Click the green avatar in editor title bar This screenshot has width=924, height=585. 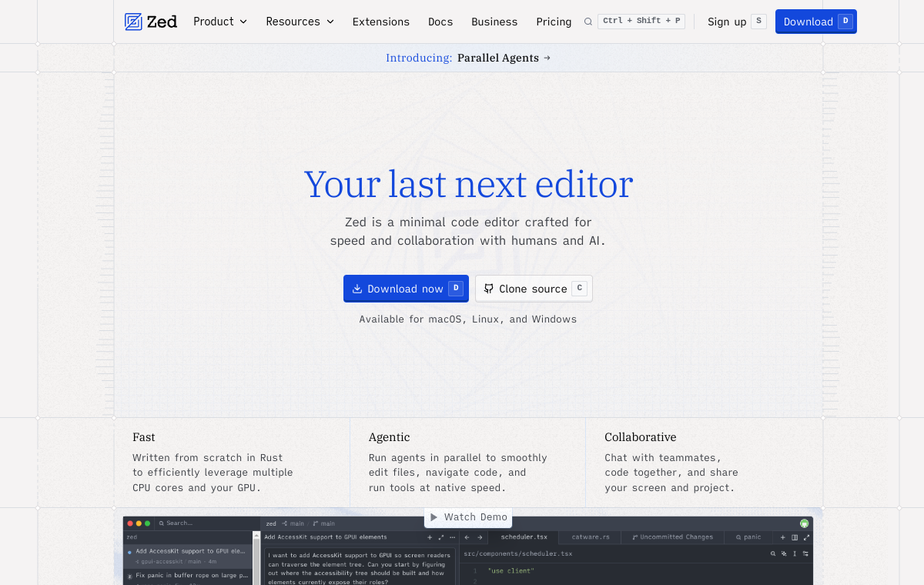click(x=804, y=523)
